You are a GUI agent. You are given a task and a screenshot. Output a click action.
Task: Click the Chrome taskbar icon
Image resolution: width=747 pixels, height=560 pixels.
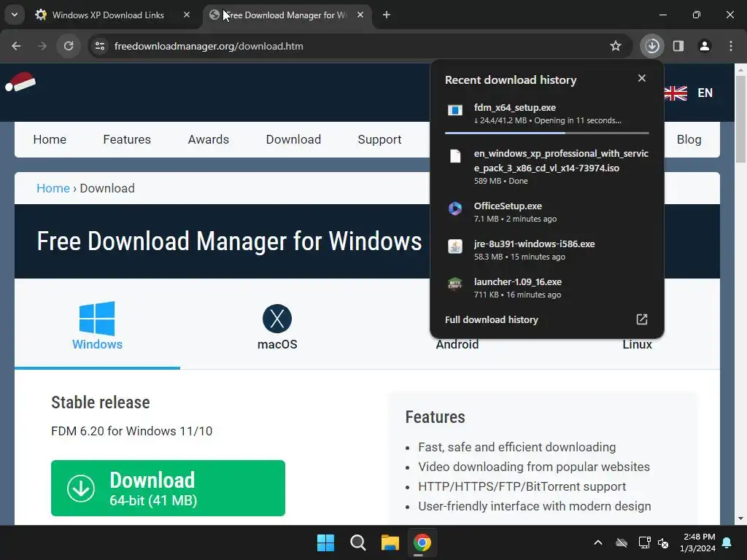click(x=422, y=542)
